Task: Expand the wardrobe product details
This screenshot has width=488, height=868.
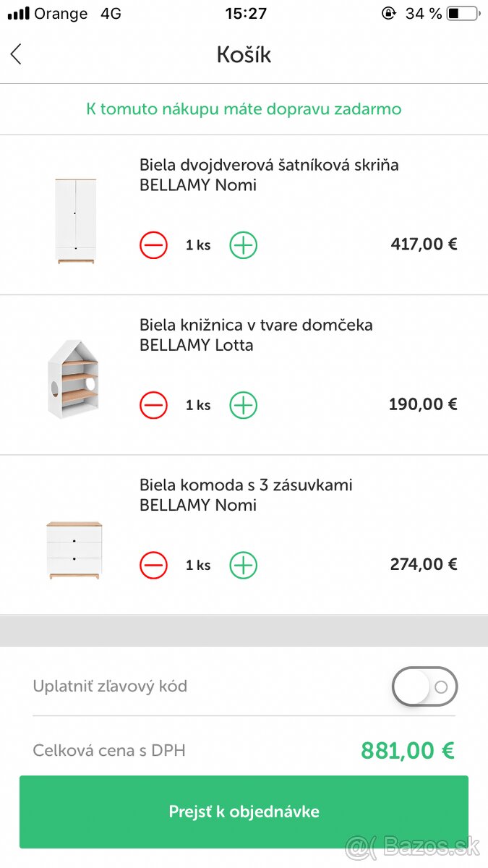Action: (269, 175)
